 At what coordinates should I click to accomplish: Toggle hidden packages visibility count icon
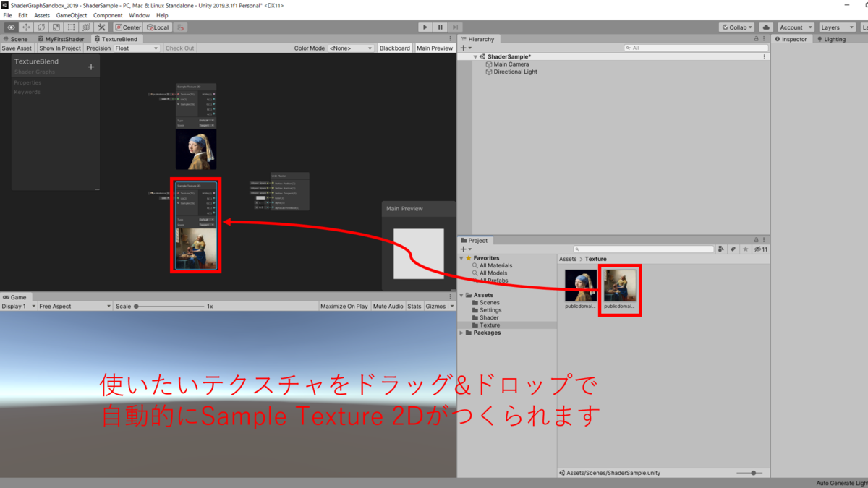click(x=760, y=249)
